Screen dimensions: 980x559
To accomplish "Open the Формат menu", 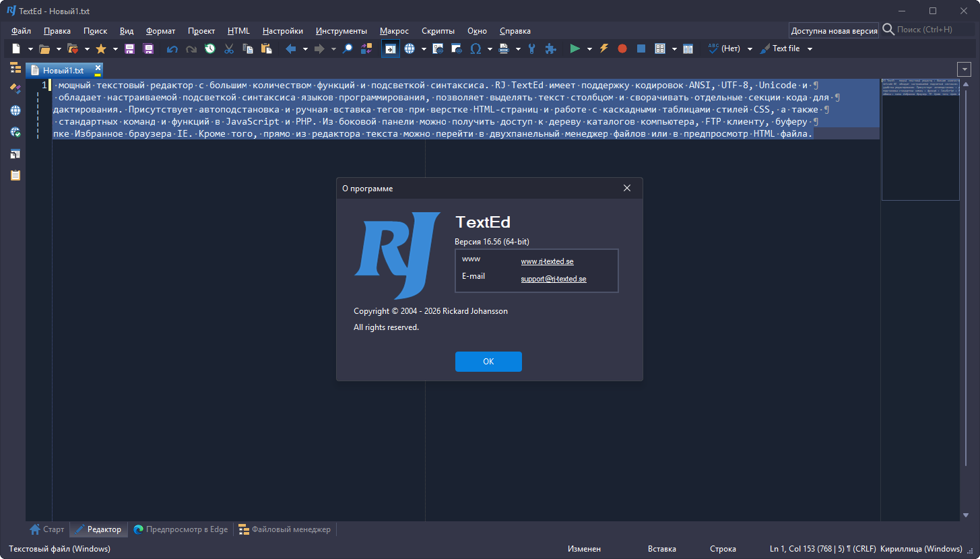I will 160,31.
